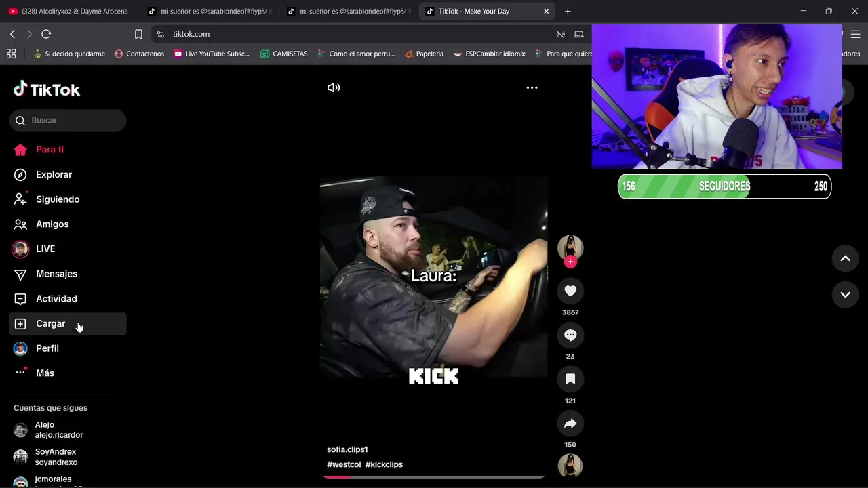Go to next video with down arrow
The image size is (868, 488).
845,295
